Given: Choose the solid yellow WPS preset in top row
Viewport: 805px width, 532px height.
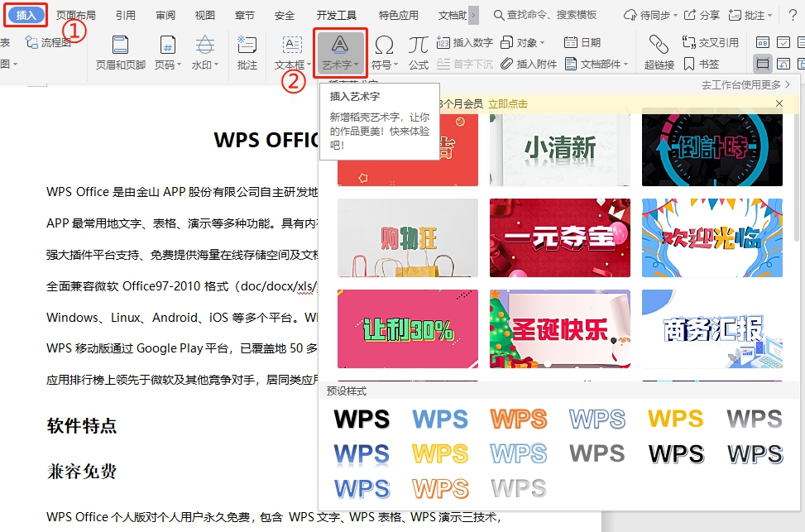Looking at the screenshot, I should 676,419.
